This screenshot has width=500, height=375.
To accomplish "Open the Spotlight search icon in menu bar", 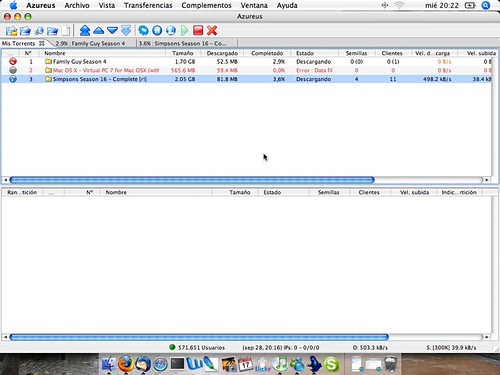I will (486, 5).
